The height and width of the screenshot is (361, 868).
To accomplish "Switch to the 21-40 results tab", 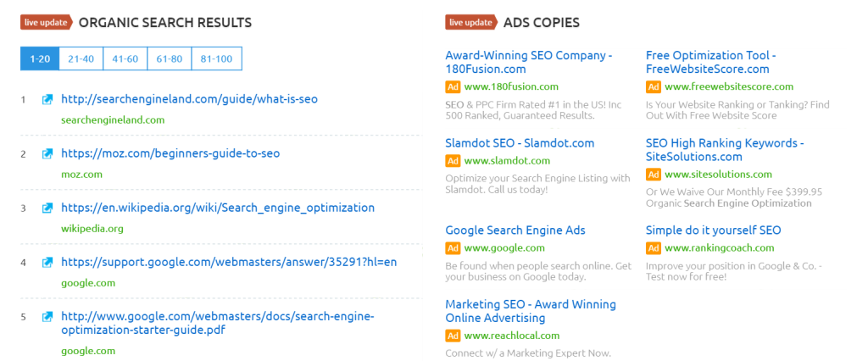I will click(81, 58).
